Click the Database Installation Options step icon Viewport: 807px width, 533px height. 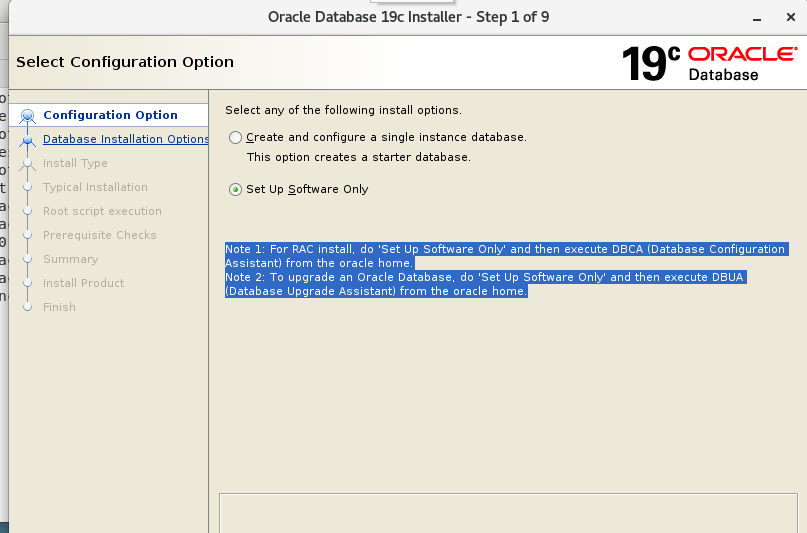(x=28, y=139)
